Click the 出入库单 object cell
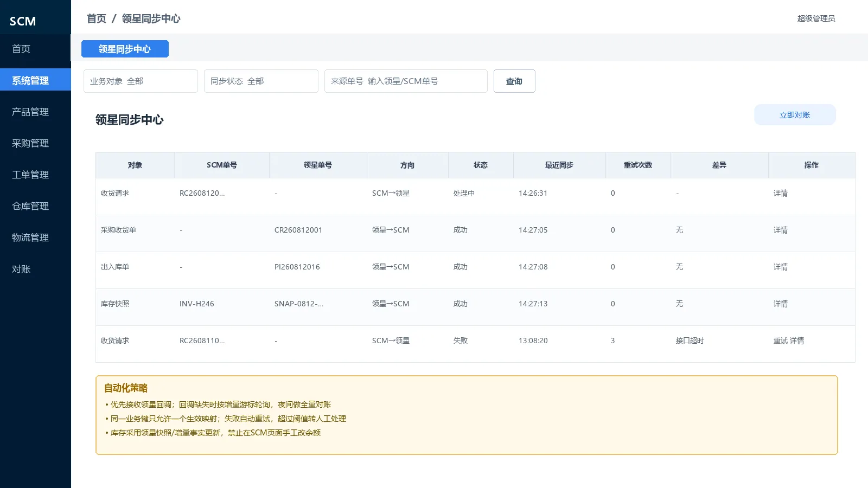Viewport: 868px width, 488px height. click(115, 267)
